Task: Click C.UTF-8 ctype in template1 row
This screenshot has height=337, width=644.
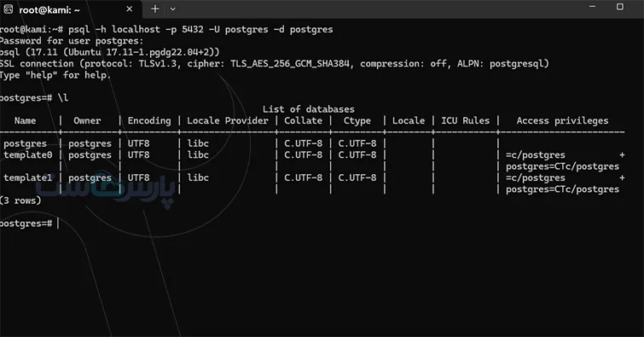Action: 357,178
